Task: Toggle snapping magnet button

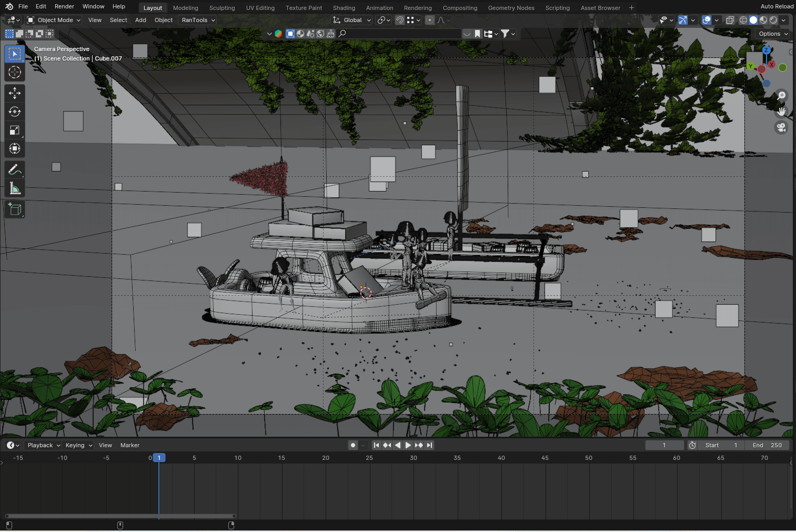Action: click(x=400, y=20)
